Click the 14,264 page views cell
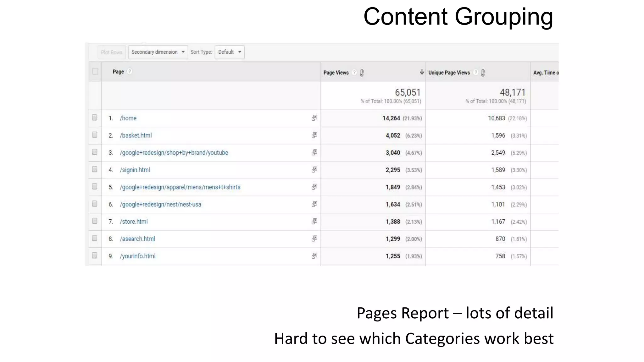This screenshot has width=644, height=362. (x=391, y=118)
